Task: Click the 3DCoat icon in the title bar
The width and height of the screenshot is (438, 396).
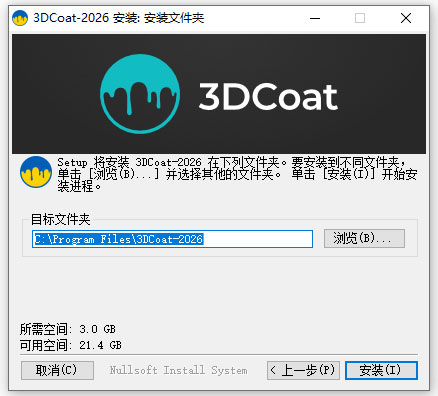Action: [20, 18]
